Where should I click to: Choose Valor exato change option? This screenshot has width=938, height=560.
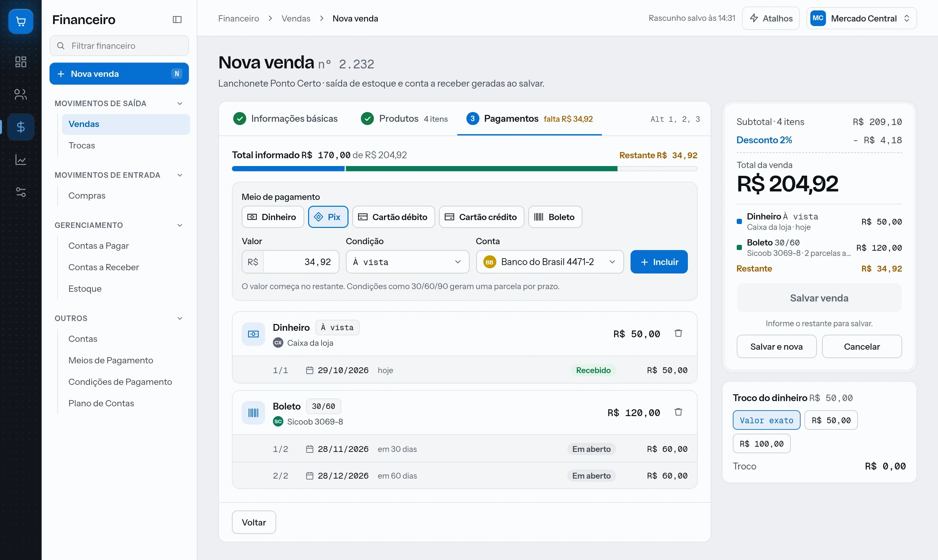pyautogui.click(x=766, y=420)
